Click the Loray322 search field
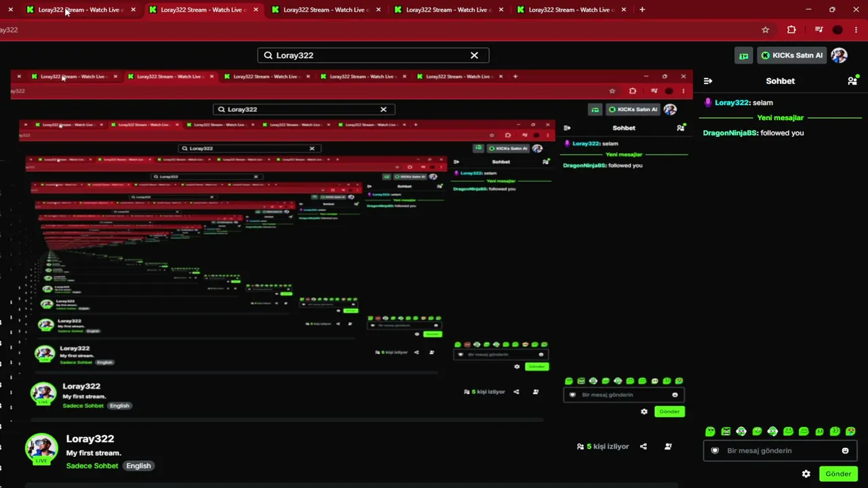Image resolution: width=868 pixels, height=488 pixels. [373, 55]
